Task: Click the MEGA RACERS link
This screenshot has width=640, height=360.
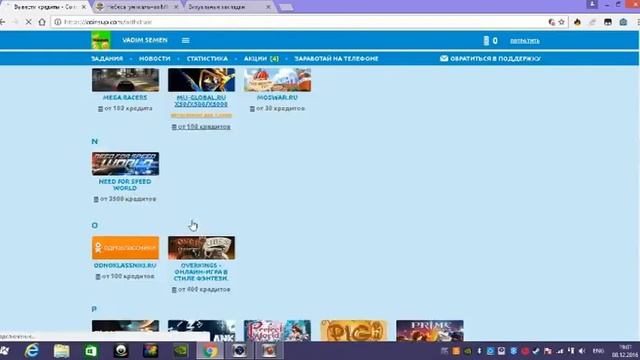Action: click(x=125, y=98)
